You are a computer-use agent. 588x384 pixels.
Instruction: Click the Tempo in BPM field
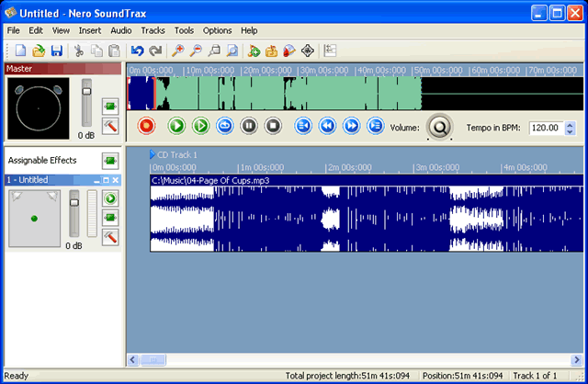[548, 128]
